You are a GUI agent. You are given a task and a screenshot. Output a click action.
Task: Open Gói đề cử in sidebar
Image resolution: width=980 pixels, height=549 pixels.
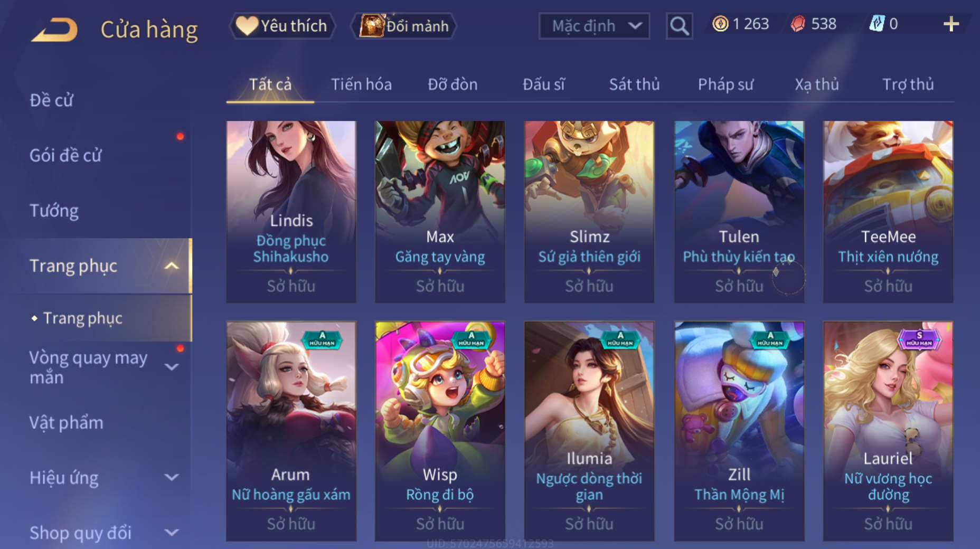coord(65,155)
